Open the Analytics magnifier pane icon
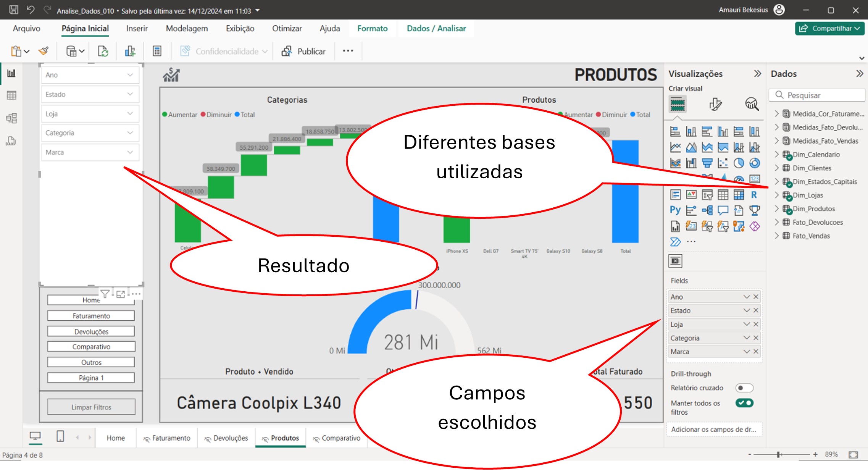The image size is (868, 470). coord(752,104)
